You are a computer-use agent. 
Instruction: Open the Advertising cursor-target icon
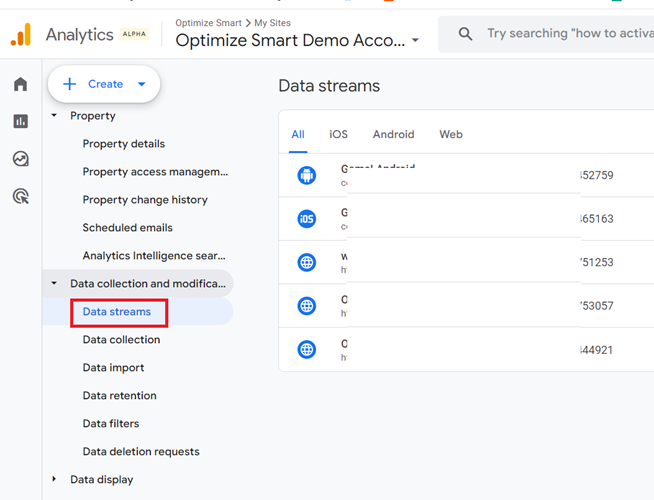click(x=21, y=196)
